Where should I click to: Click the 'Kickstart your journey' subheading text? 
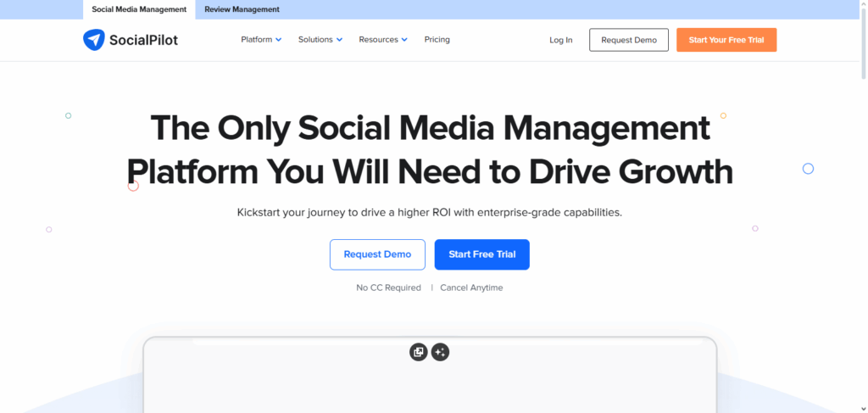[x=430, y=213]
